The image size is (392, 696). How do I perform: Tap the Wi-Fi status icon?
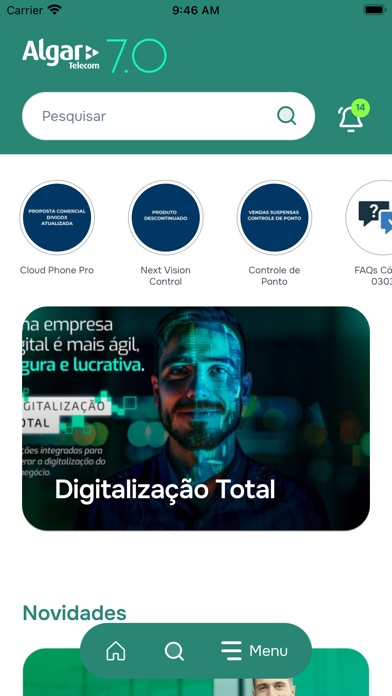click(x=55, y=10)
